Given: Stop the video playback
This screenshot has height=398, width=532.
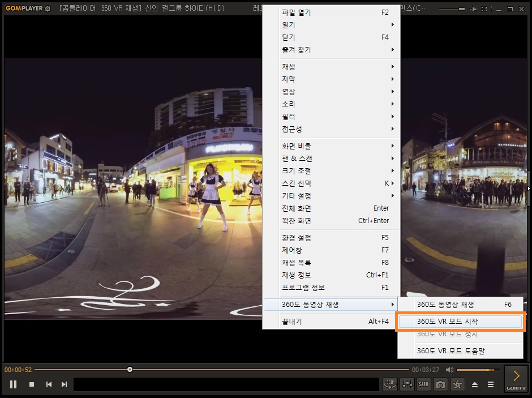Looking at the screenshot, I should [x=32, y=384].
